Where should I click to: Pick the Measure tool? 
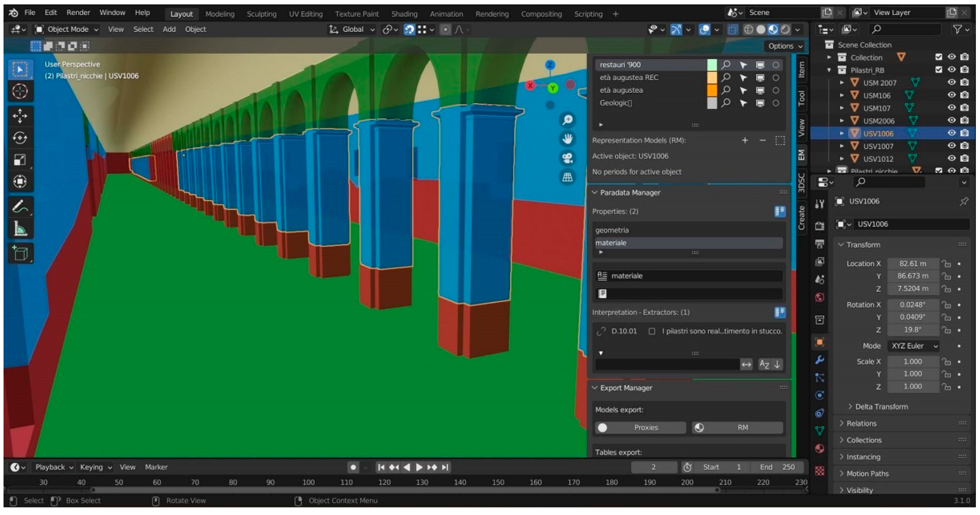(20, 229)
